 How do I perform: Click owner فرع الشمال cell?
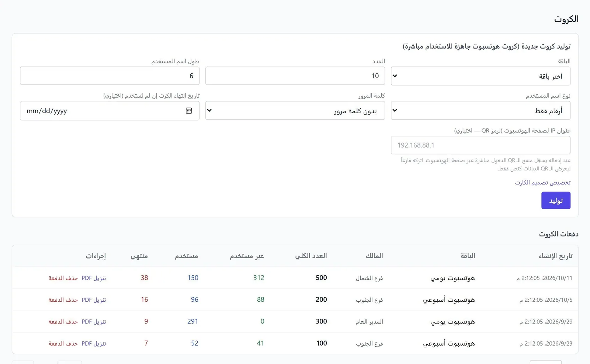369,278
